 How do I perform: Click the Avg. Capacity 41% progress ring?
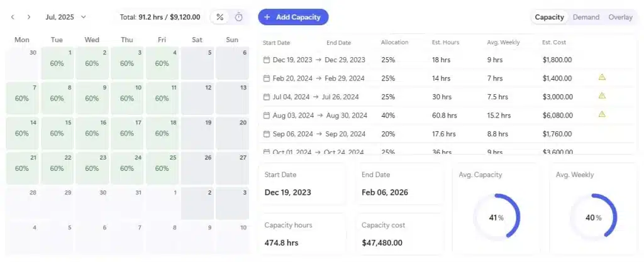point(496,217)
